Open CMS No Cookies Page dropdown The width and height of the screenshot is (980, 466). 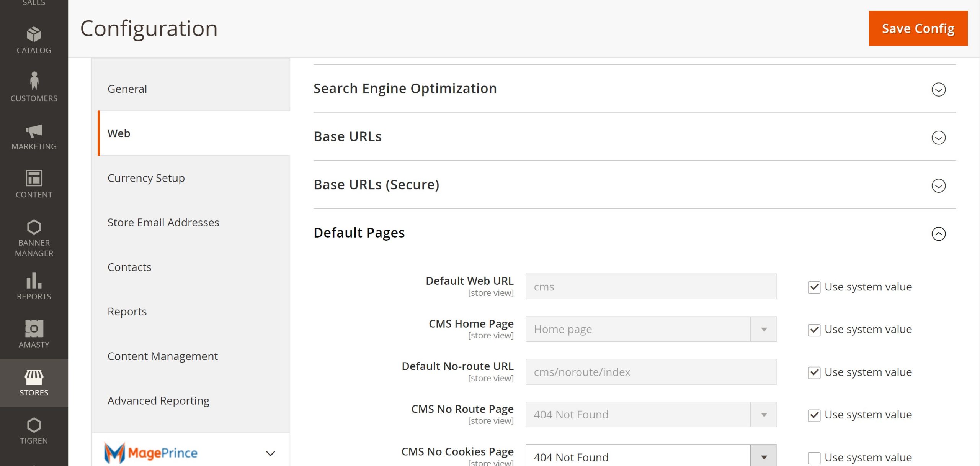click(651, 457)
